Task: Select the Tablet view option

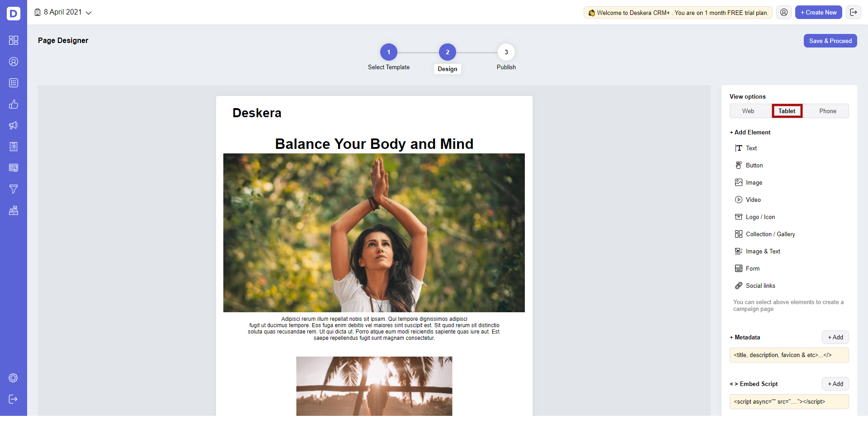Action: pyautogui.click(x=787, y=111)
